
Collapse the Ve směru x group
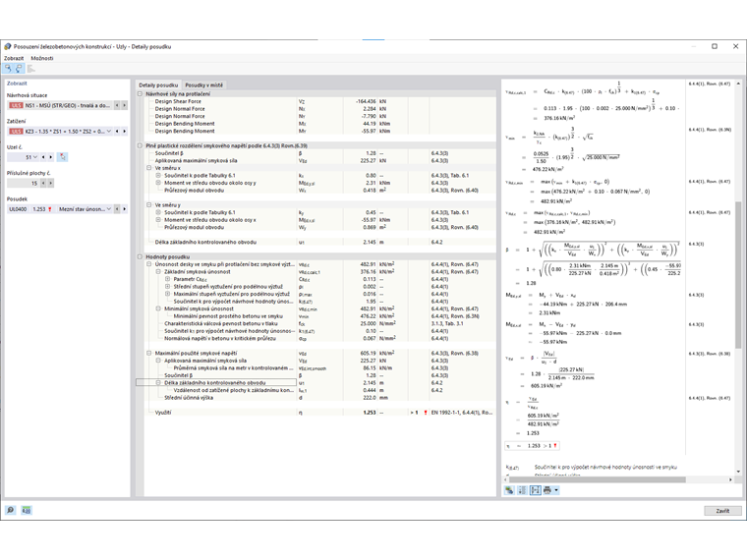point(149,168)
